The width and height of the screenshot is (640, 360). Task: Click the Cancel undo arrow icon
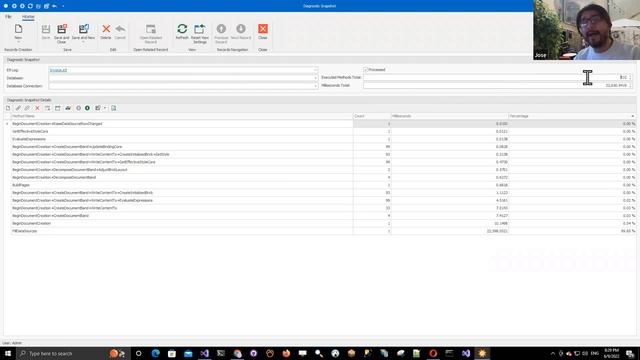pyautogui.click(x=120, y=29)
